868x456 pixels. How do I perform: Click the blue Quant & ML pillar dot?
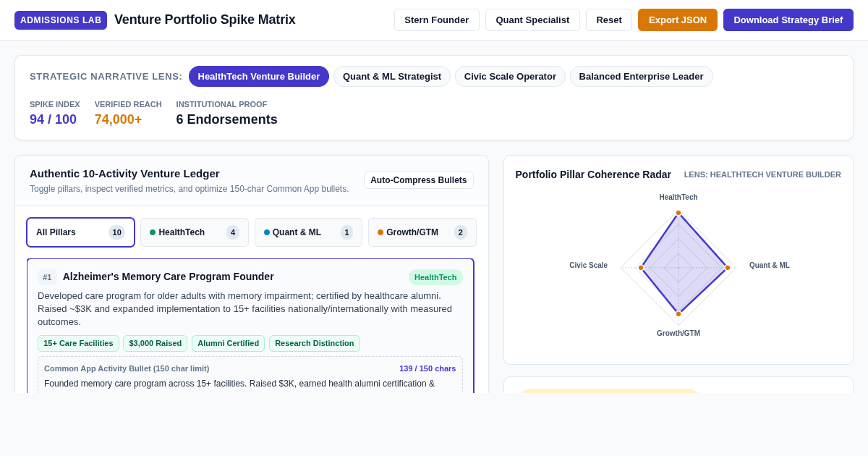coord(267,232)
